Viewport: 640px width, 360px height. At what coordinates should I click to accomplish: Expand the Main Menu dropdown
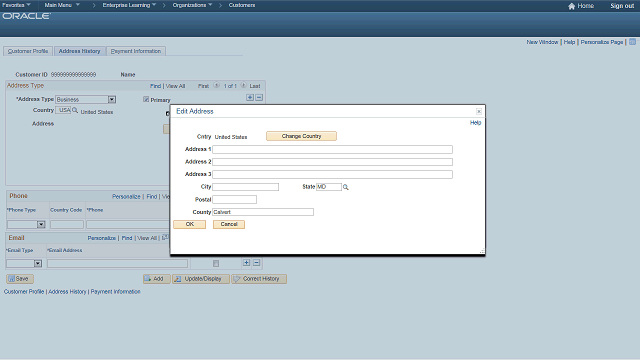point(62,5)
